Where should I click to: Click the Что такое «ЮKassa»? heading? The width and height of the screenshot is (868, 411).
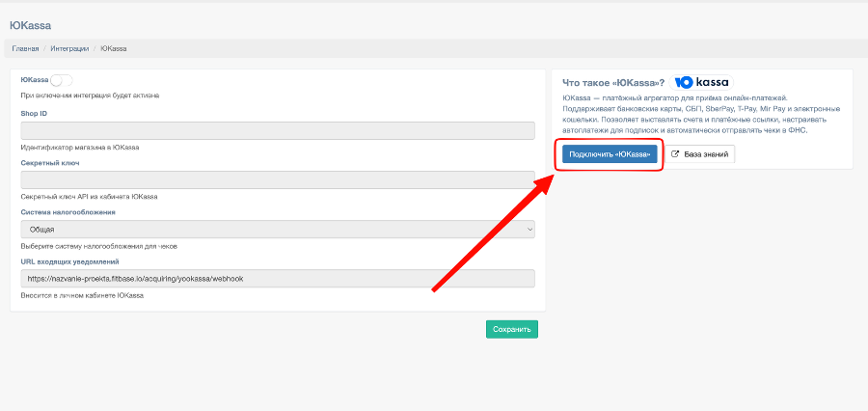pyautogui.click(x=613, y=83)
